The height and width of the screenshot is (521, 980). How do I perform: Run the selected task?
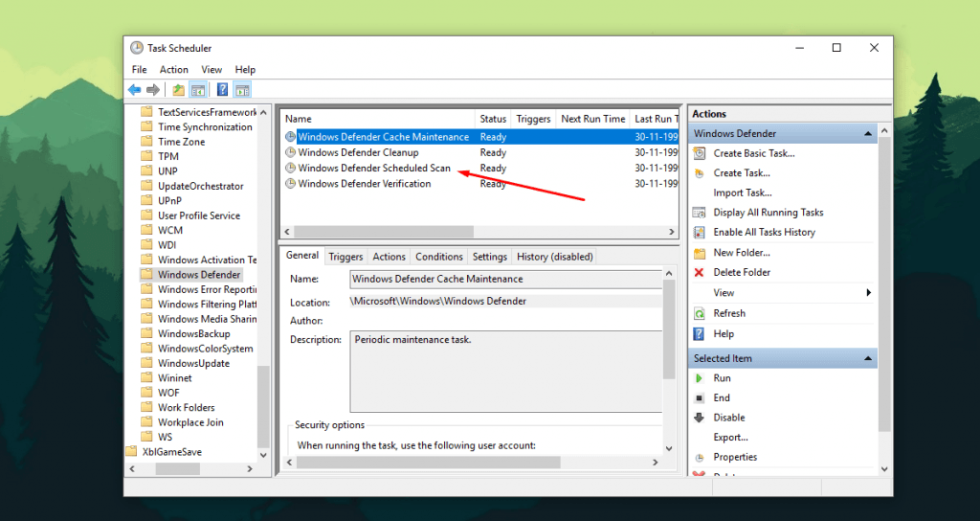click(x=722, y=377)
